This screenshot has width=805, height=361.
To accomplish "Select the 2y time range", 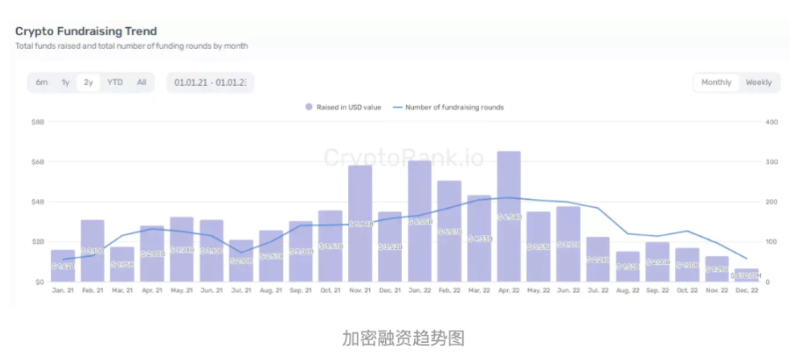I will tap(88, 83).
